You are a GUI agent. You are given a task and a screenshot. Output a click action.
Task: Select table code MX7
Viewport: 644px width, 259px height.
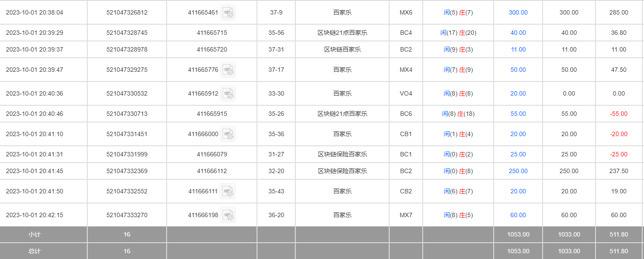406,215
